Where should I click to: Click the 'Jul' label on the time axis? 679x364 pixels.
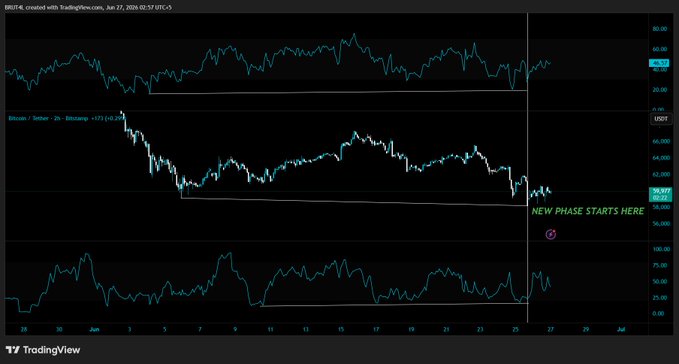[x=621, y=329]
